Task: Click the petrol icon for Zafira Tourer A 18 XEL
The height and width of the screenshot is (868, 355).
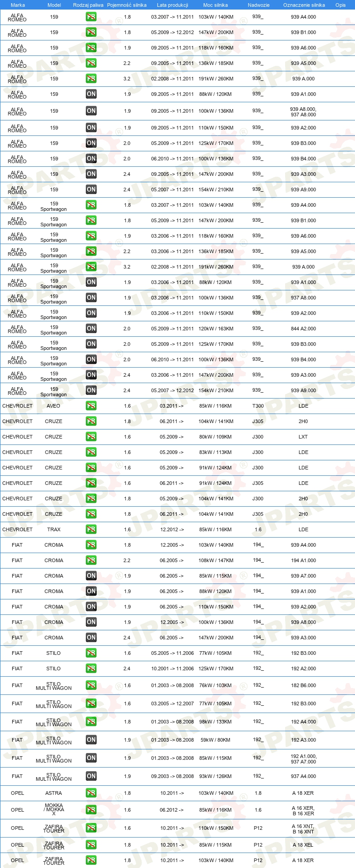Action: click(x=91, y=845)
